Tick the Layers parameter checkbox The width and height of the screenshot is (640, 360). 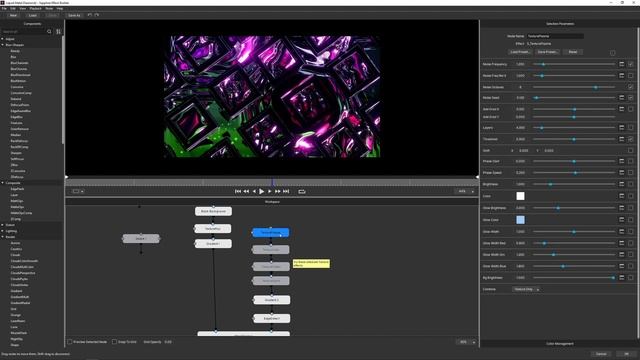631,127
